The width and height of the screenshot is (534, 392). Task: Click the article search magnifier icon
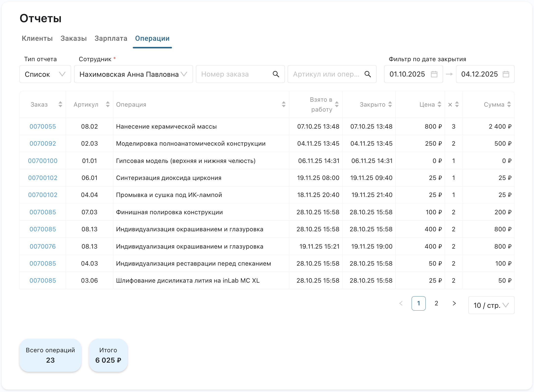click(368, 74)
